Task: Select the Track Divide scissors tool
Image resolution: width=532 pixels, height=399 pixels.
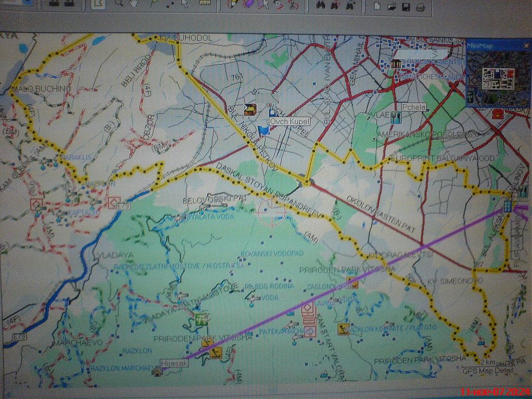Action: coord(293,5)
